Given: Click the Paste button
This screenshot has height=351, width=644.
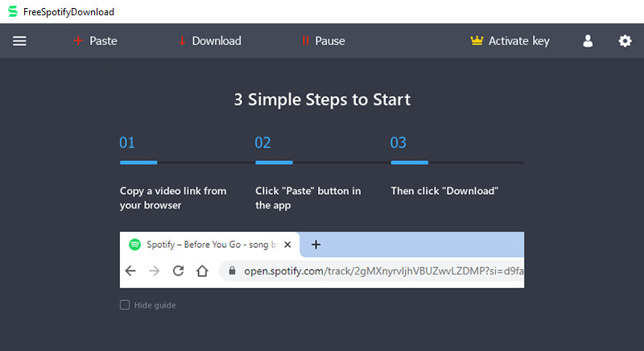Looking at the screenshot, I should click(x=95, y=41).
